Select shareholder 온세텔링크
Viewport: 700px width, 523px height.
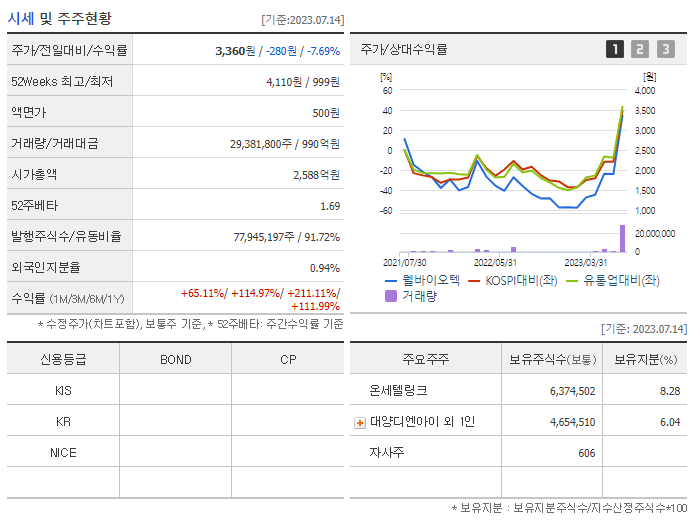[398, 391]
